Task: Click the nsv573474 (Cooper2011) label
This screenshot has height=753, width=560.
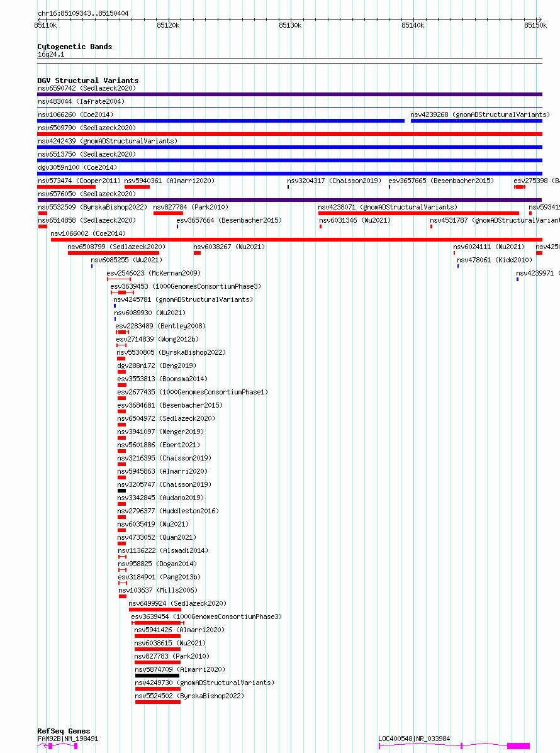Action: 79,181
